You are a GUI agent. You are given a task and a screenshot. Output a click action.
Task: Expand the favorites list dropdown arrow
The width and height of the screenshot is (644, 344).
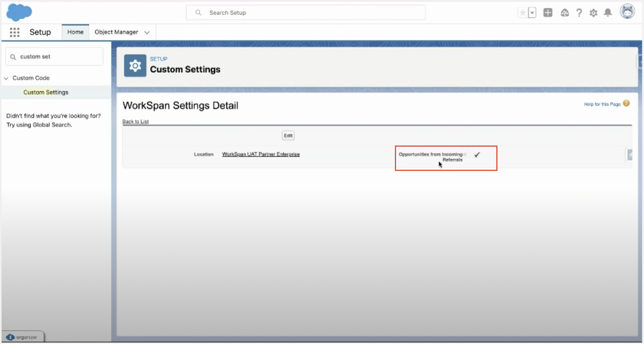point(532,13)
